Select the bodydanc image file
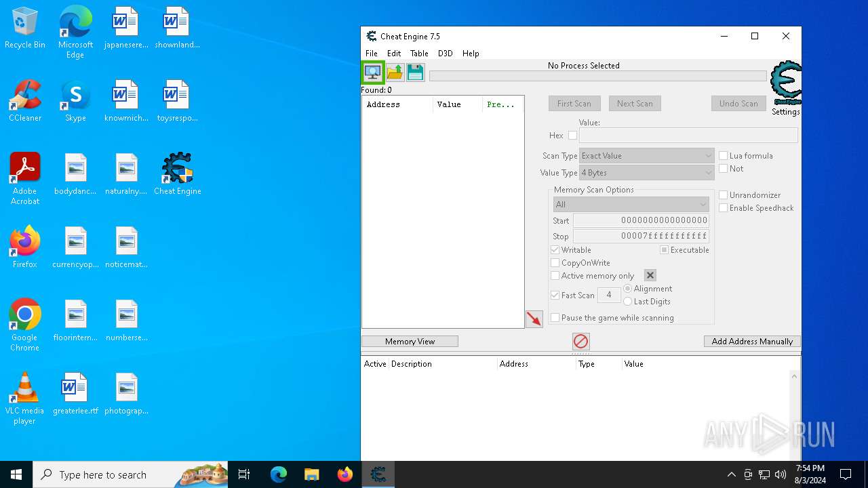The image size is (868, 488). (75, 174)
